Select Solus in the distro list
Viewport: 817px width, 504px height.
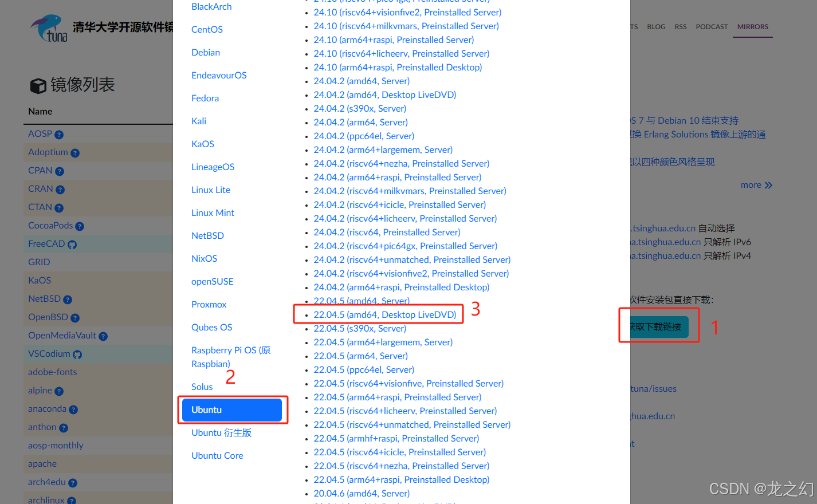pos(202,387)
